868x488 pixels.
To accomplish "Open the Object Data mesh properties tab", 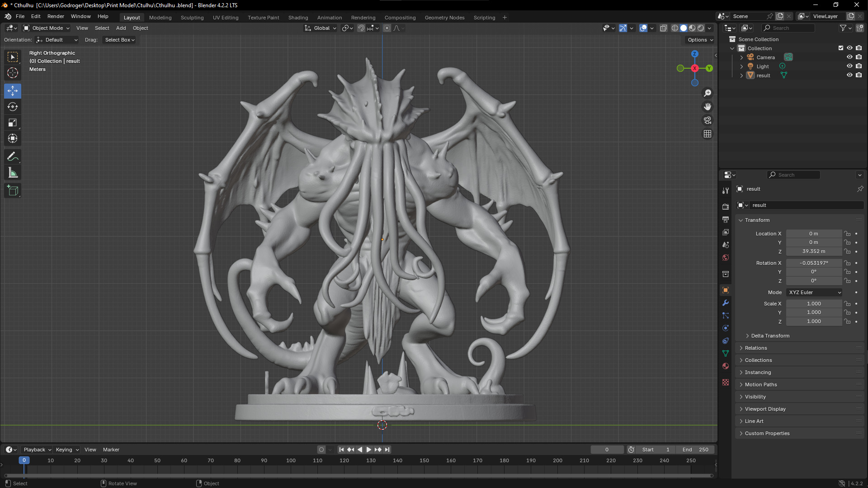I will [726, 353].
